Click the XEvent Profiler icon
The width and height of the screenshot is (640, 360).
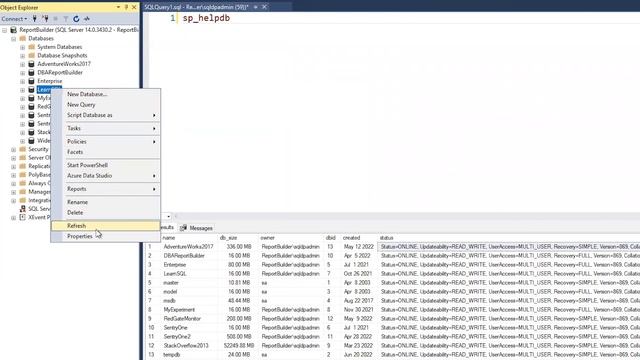pyautogui.click(x=23, y=217)
